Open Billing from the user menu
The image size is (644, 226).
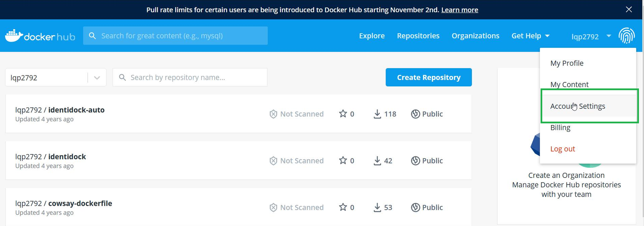(560, 127)
